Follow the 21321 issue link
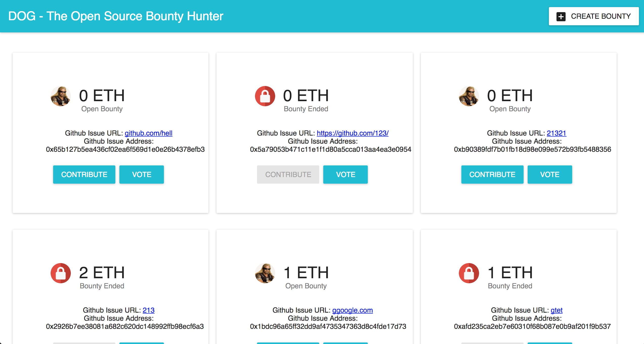This screenshot has width=644, height=344. (x=556, y=133)
